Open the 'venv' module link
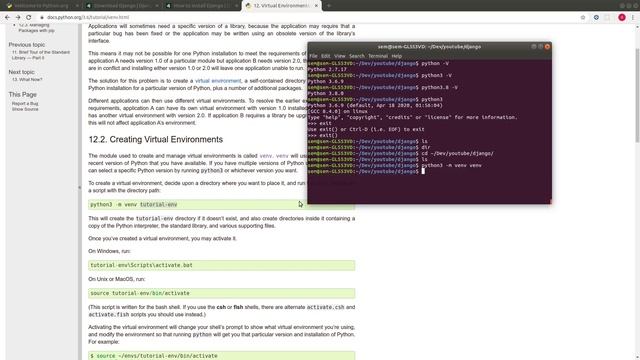Screen dimensions: 640x360 point(266,156)
